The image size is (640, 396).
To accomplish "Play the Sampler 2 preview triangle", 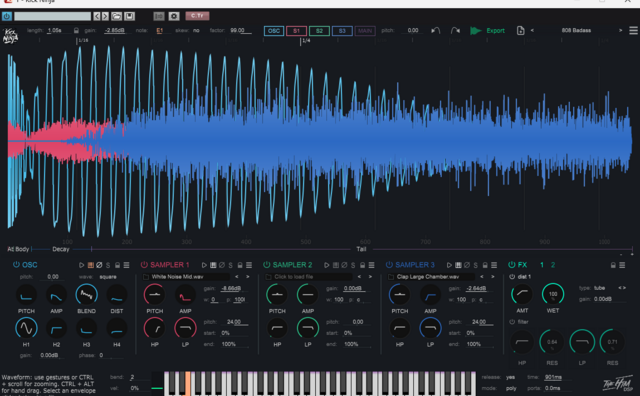I will pyautogui.click(x=326, y=265).
